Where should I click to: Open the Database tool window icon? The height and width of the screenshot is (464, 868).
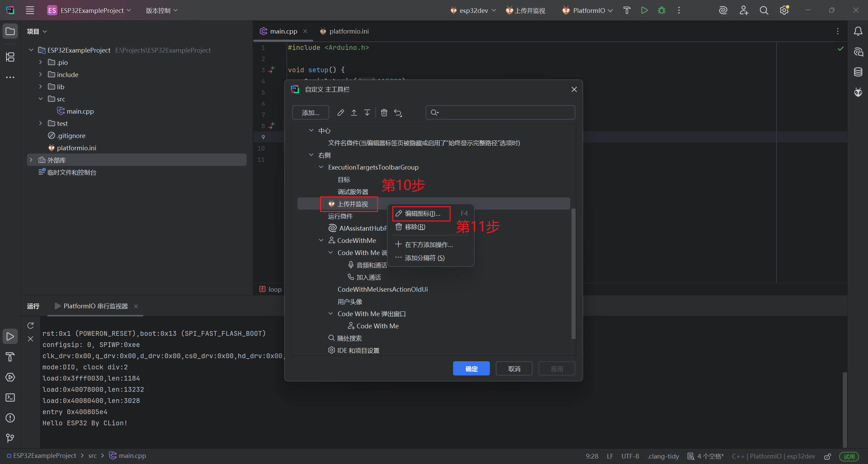858,72
